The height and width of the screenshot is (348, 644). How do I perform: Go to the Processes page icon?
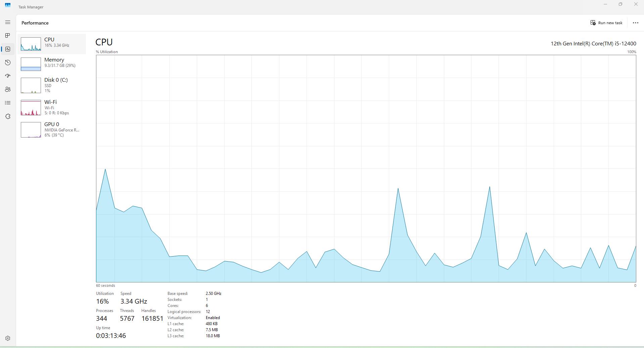click(x=8, y=36)
